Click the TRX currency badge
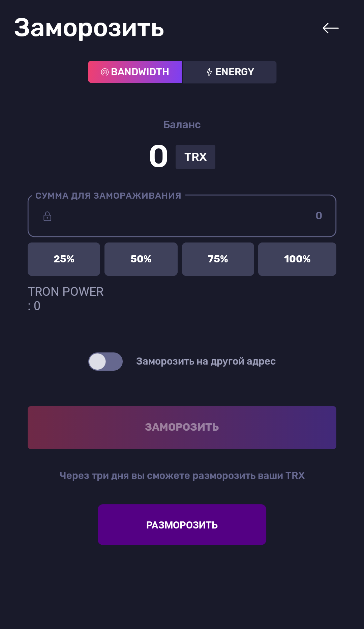This screenshot has height=629, width=364. [195, 157]
